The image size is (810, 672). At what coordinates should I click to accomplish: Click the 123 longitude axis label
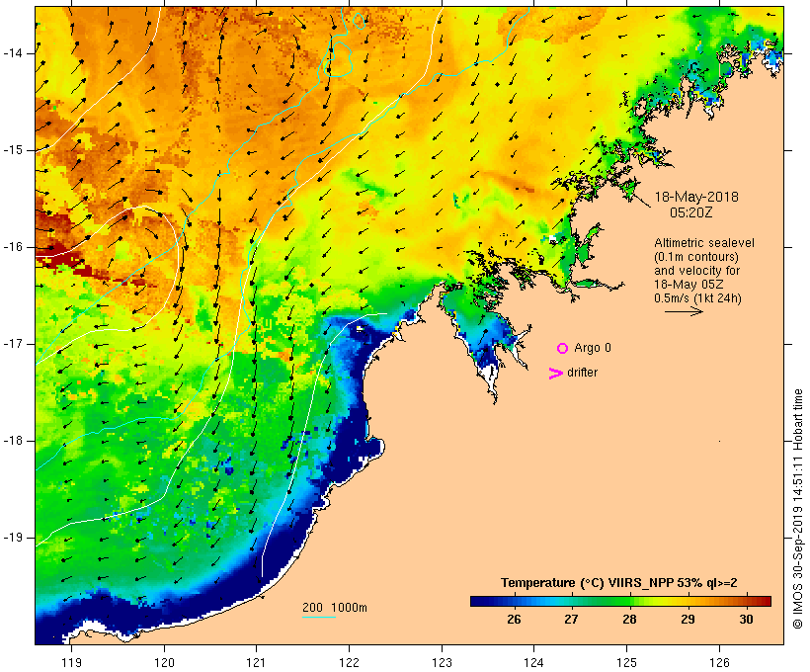point(442,662)
